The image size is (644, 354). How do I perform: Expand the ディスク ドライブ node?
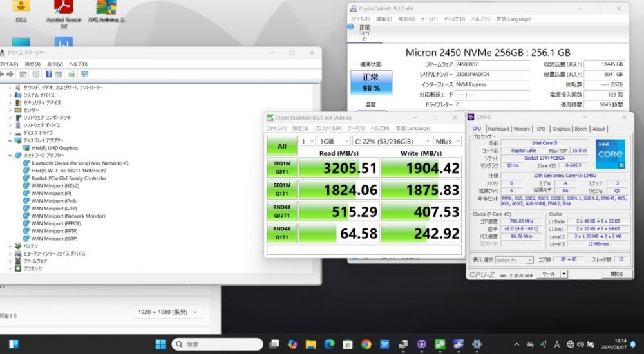(10, 133)
